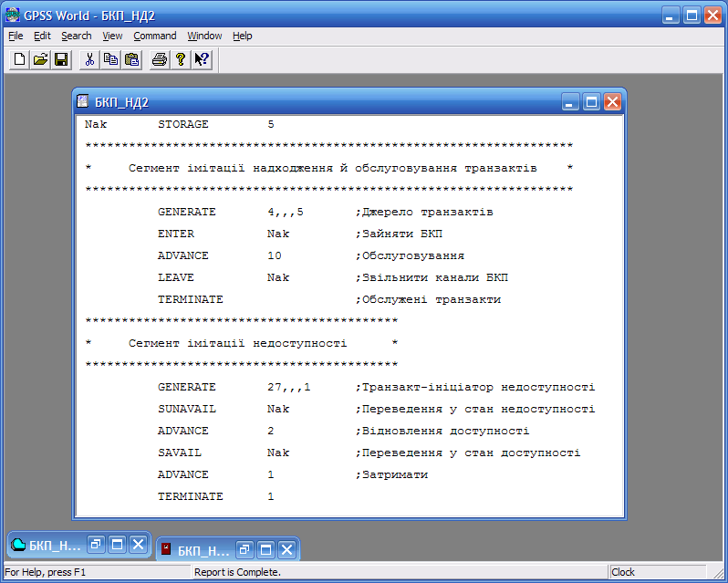Close the БКП_НД2 model window
Image resolution: width=728 pixels, height=583 pixels.
click(x=612, y=101)
